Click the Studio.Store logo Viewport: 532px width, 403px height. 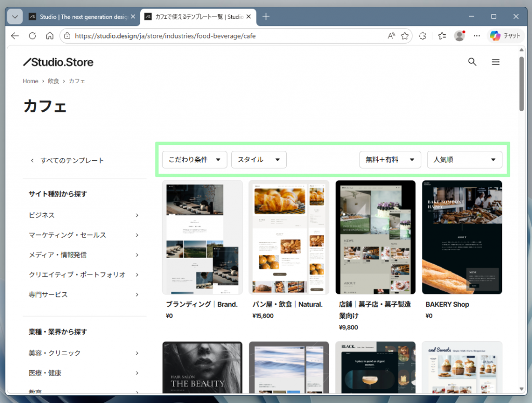click(x=58, y=62)
